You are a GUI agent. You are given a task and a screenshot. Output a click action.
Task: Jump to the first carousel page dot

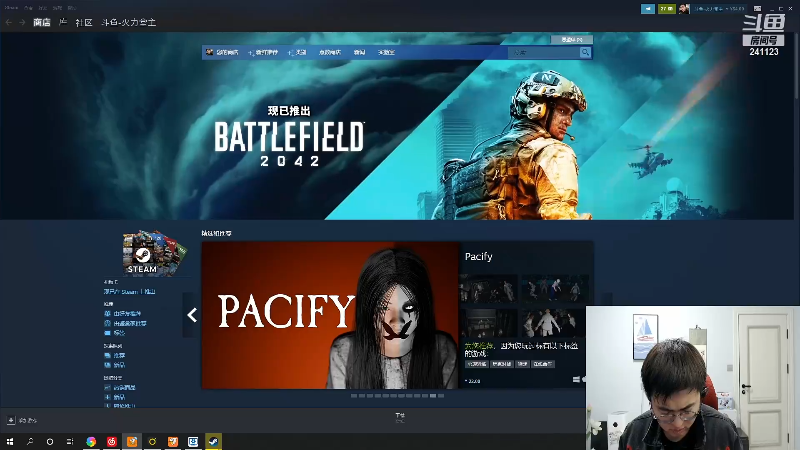tap(354, 396)
